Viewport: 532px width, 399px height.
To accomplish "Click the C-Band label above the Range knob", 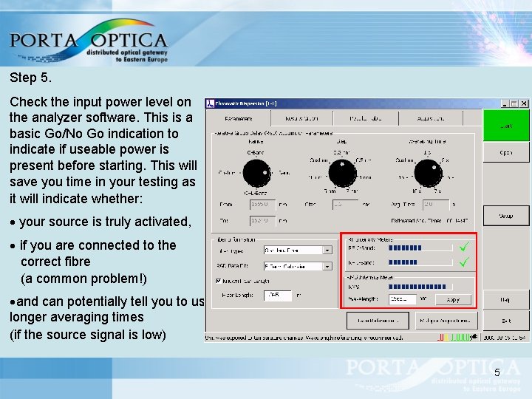I will [x=256, y=153].
